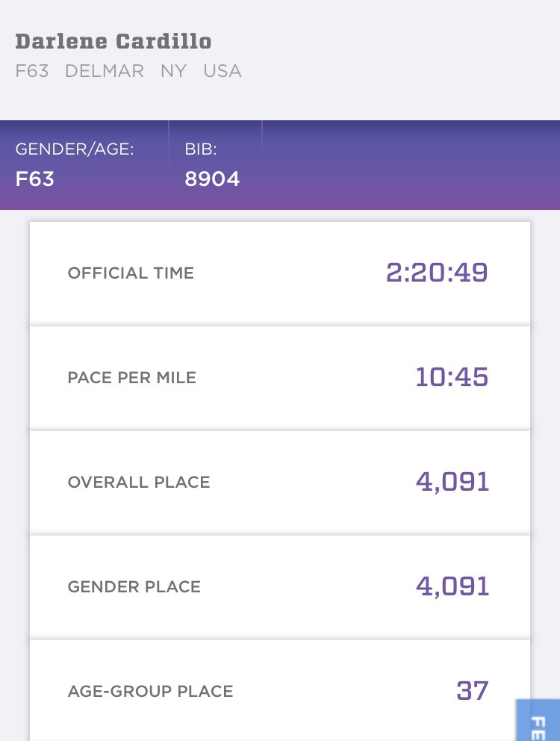Select the BIB header label
Image resolution: width=560 pixels, height=741 pixels.
point(201,149)
